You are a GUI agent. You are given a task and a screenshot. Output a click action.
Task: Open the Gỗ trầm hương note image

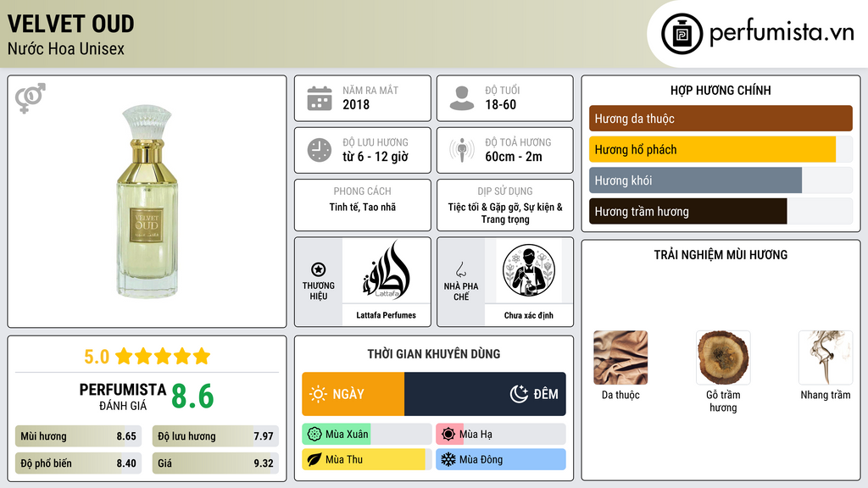(x=723, y=358)
